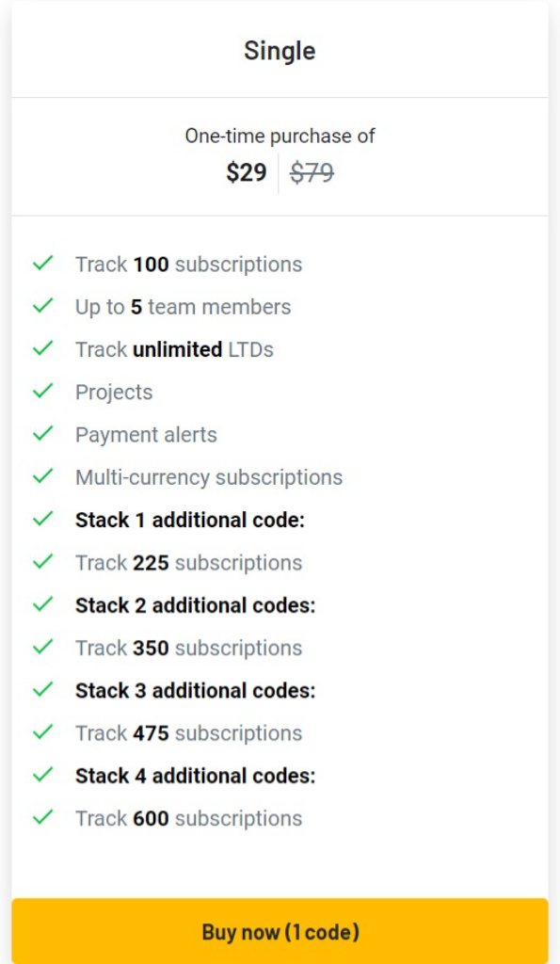Click checkmark beside Track 100 subscriptions
This screenshot has height=964, width=560.
pyautogui.click(x=43, y=264)
